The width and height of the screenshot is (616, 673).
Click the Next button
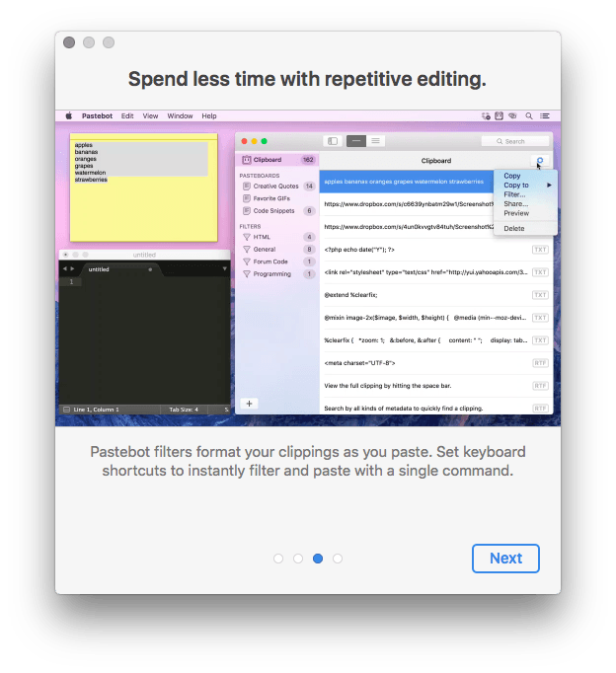coord(505,559)
